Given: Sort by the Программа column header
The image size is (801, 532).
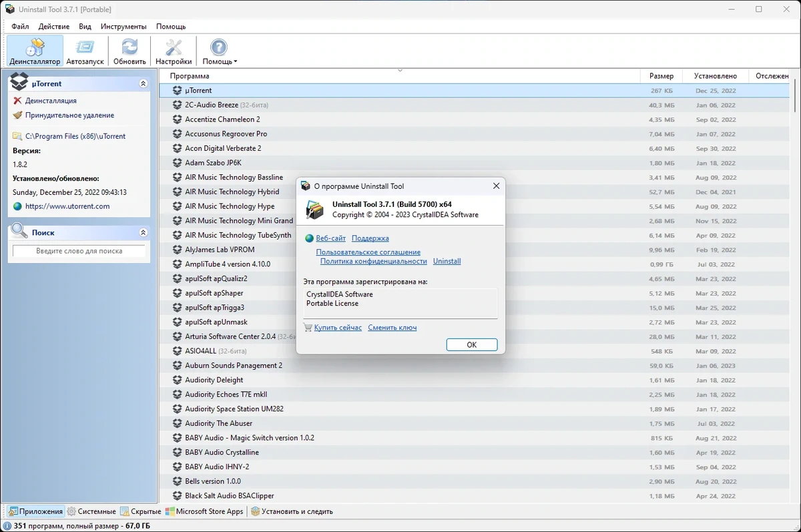Looking at the screenshot, I should [x=399, y=76].
